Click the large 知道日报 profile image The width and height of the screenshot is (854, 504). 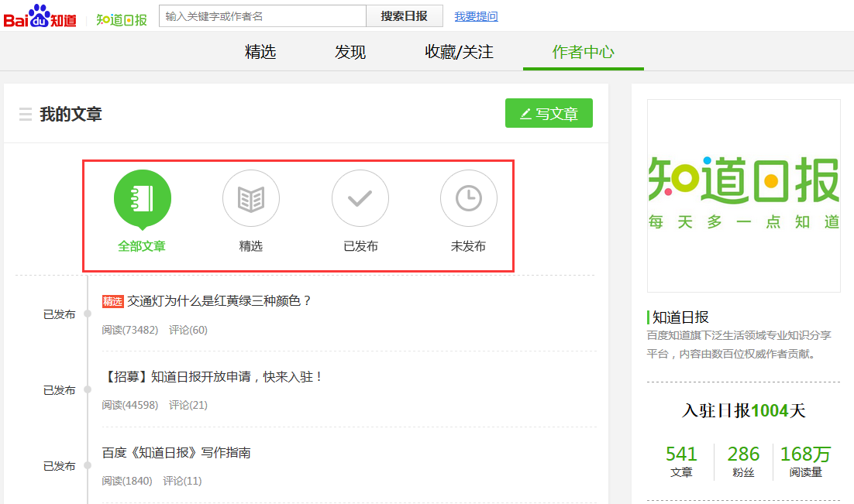tap(743, 195)
